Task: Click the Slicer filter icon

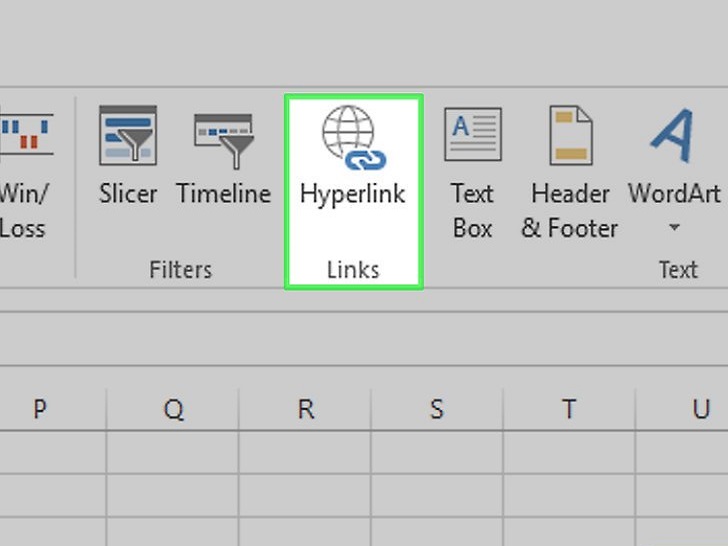Action: click(127, 137)
